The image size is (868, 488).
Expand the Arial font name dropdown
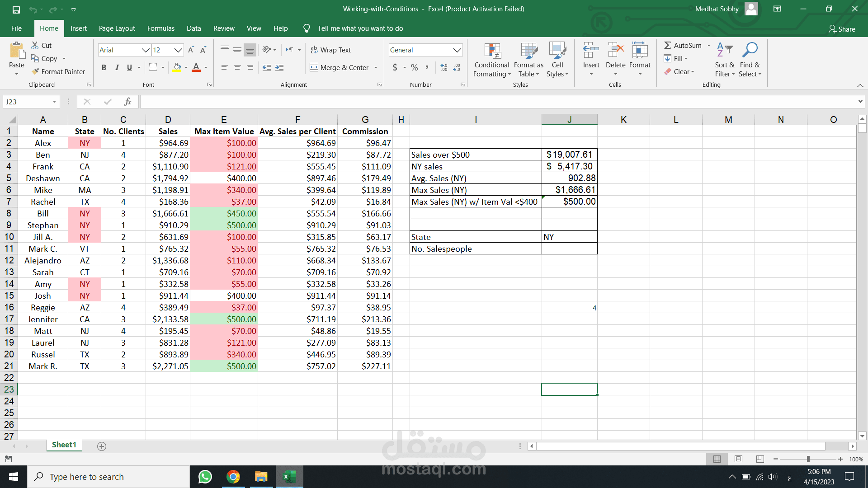[x=145, y=50]
